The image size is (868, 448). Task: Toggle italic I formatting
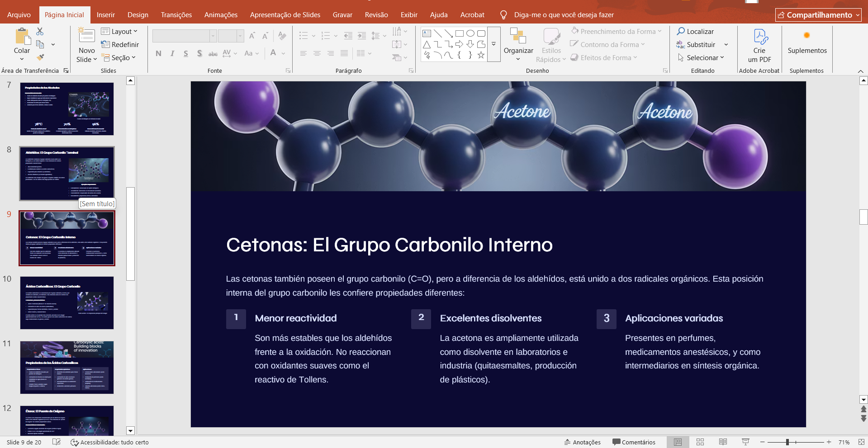tap(172, 53)
